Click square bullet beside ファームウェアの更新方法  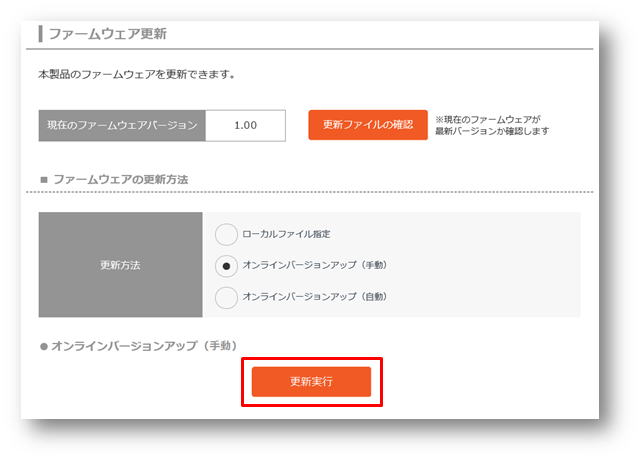tap(44, 180)
